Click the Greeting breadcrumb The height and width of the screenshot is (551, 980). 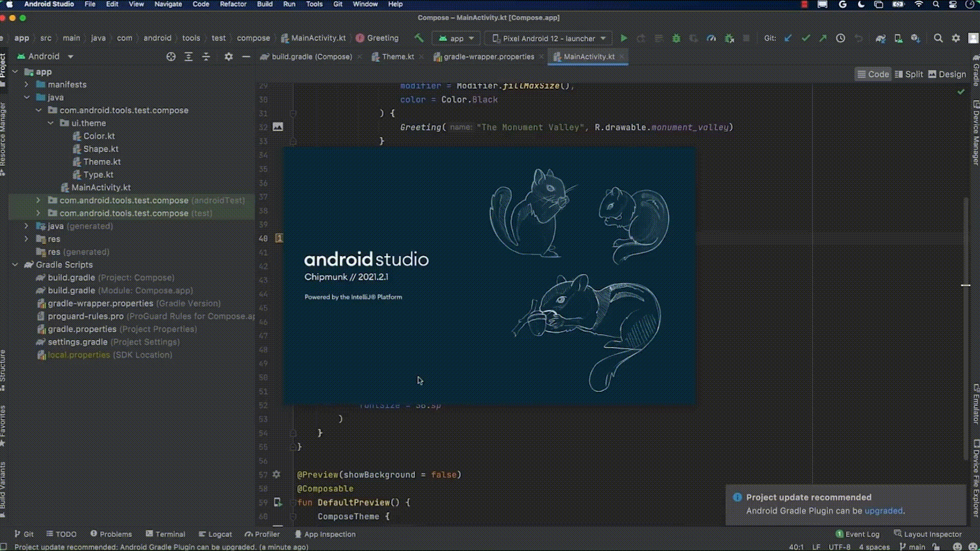pyautogui.click(x=377, y=38)
